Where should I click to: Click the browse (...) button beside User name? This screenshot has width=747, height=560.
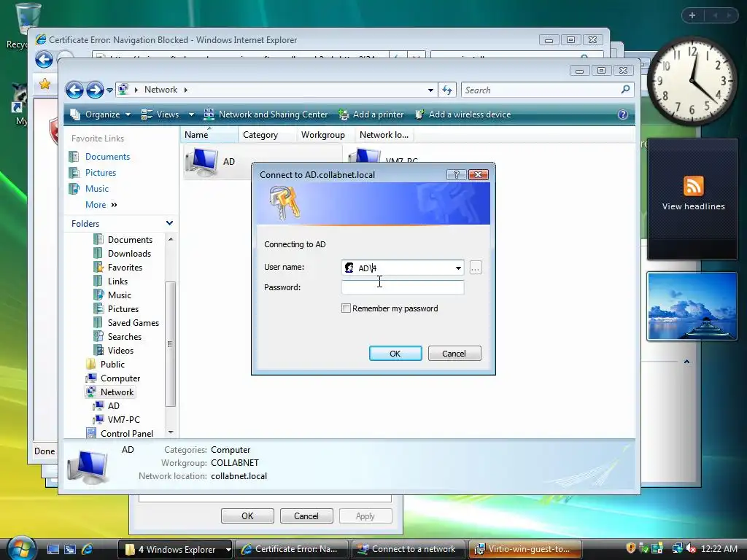(476, 268)
